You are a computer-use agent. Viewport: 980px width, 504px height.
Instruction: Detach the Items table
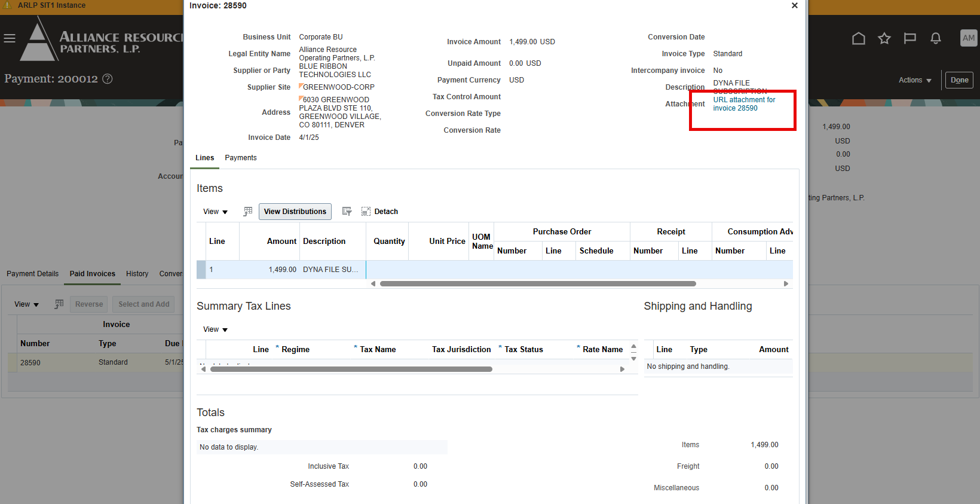pos(379,212)
